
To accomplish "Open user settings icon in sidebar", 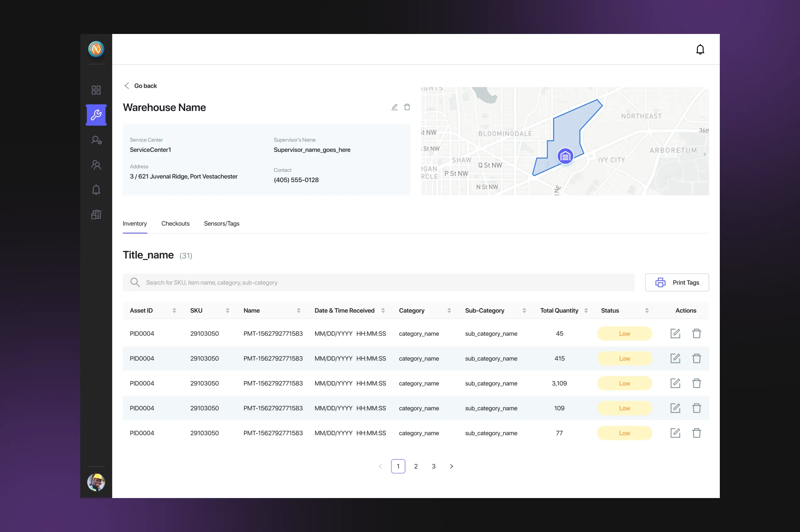I will (96, 140).
